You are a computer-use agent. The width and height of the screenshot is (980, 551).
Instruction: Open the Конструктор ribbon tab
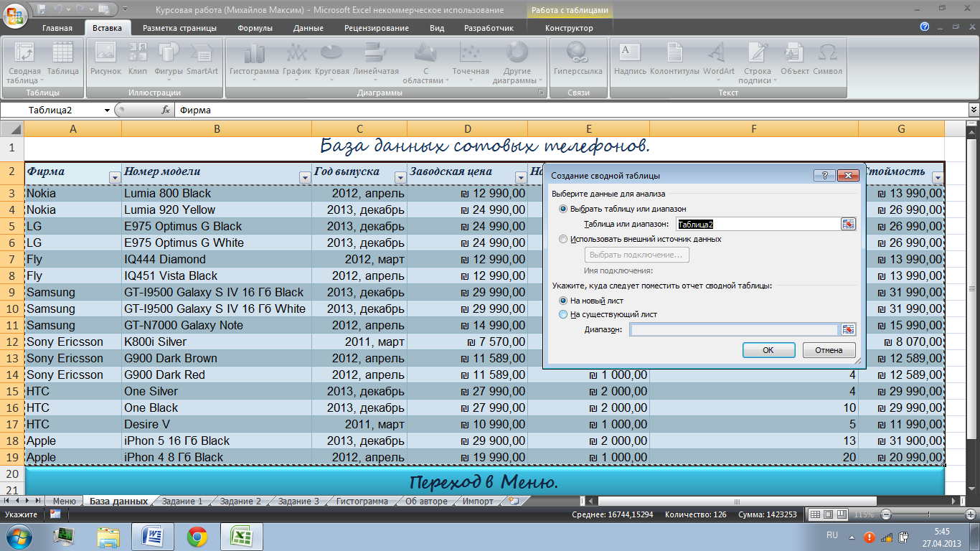(569, 28)
